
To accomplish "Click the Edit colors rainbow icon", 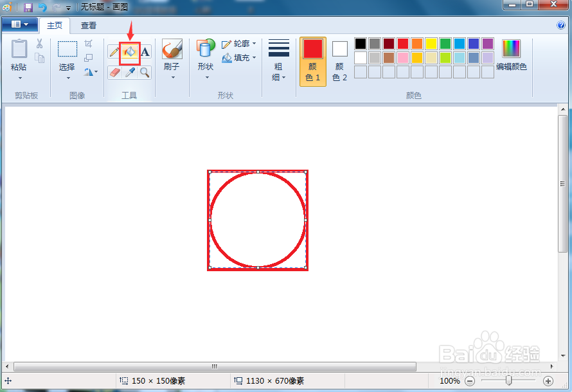I will pos(511,48).
